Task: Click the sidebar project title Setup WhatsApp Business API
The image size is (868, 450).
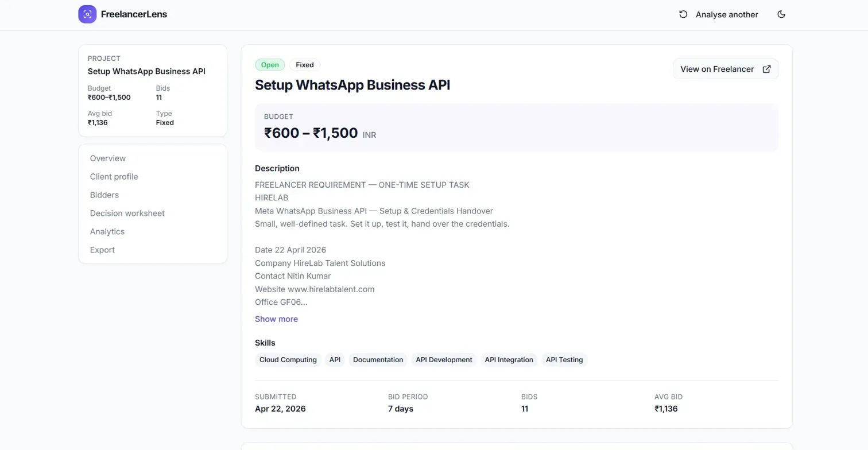Action: click(x=146, y=72)
